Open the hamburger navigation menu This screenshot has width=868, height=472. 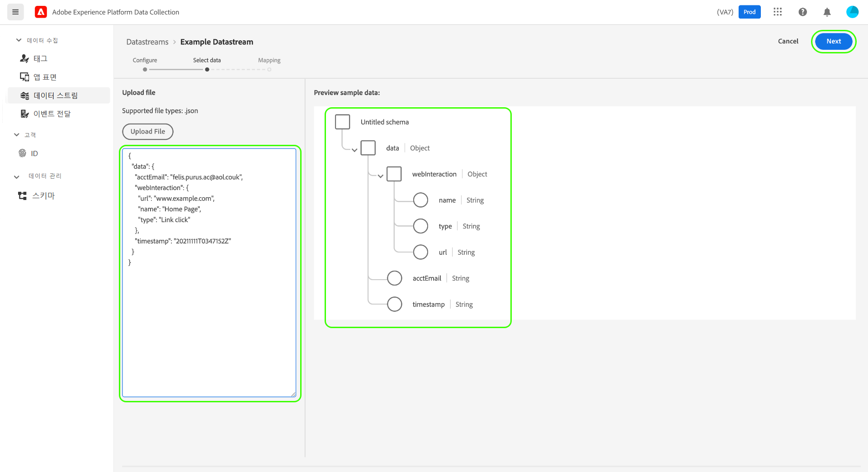[x=15, y=12]
